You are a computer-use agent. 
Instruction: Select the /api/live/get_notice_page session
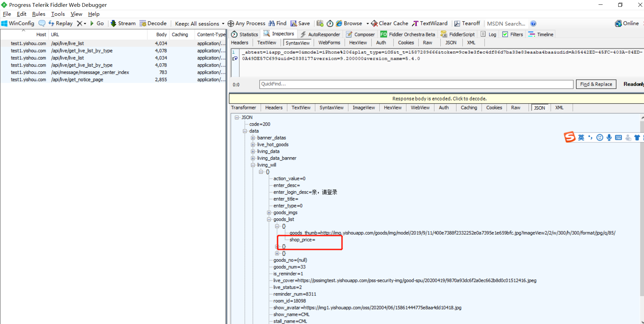coord(113,79)
